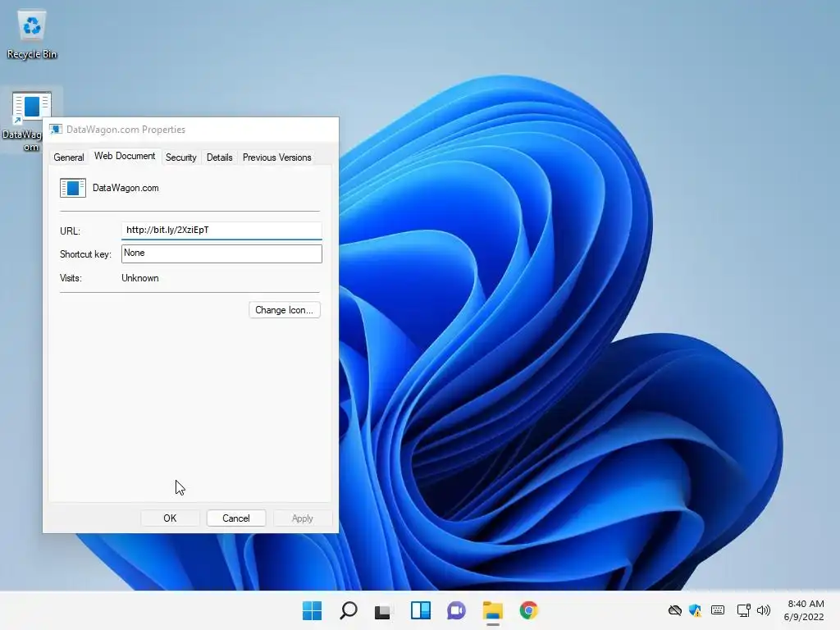Click into the URL field
Viewport: 840px width, 630px height.
(221, 231)
